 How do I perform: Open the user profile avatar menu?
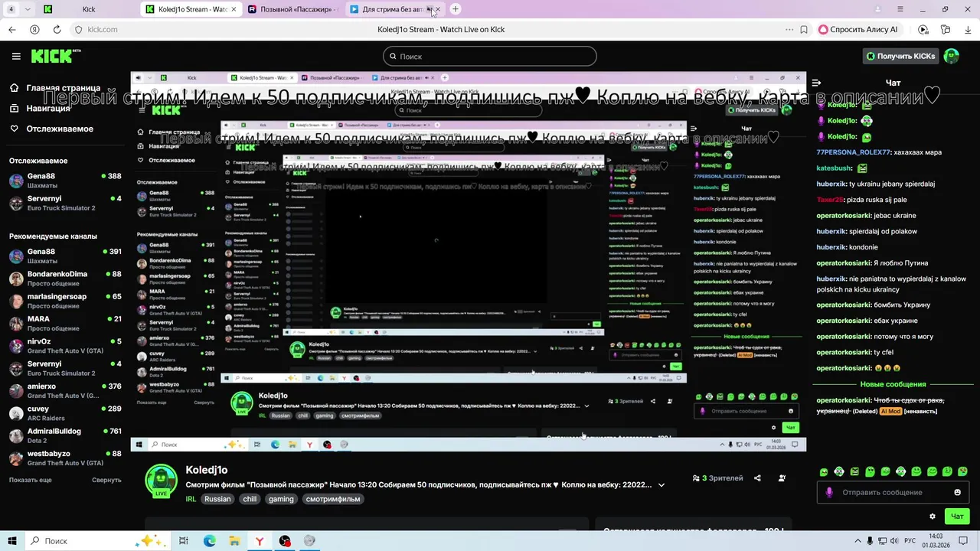pos(952,56)
